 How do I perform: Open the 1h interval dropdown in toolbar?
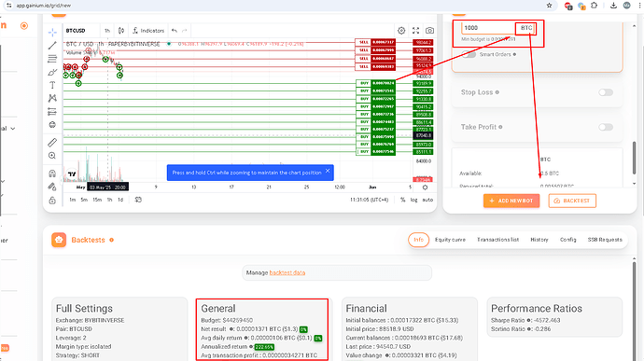107,31
